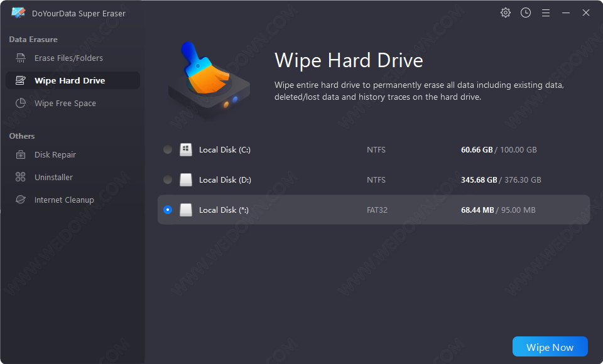Click the FAT32 file system text
The width and height of the screenshot is (603, 364).
point(378,210)
